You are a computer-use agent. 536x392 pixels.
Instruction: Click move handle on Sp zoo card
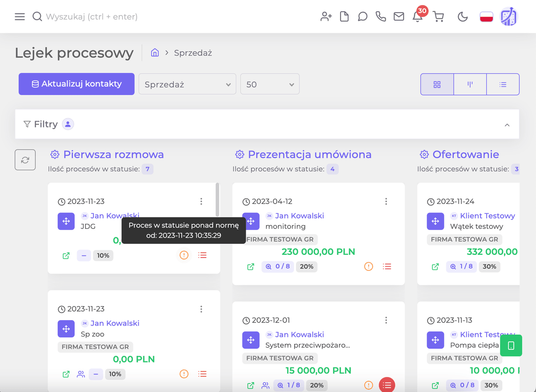[66, 329]
